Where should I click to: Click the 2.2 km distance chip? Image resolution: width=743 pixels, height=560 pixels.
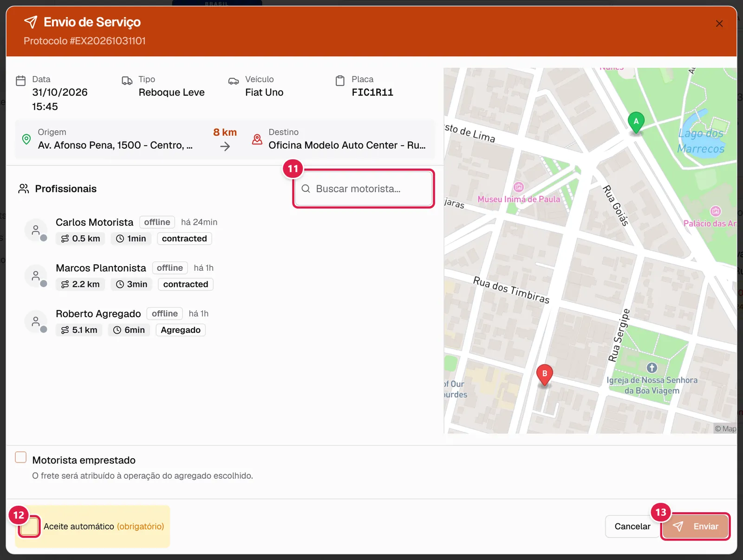[80, 284]
